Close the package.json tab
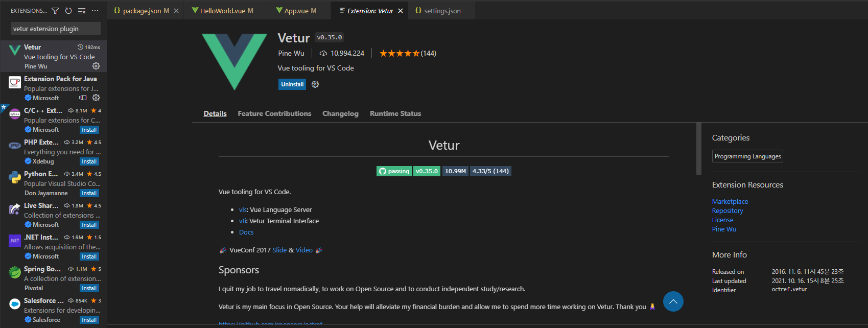 (176, 11)
